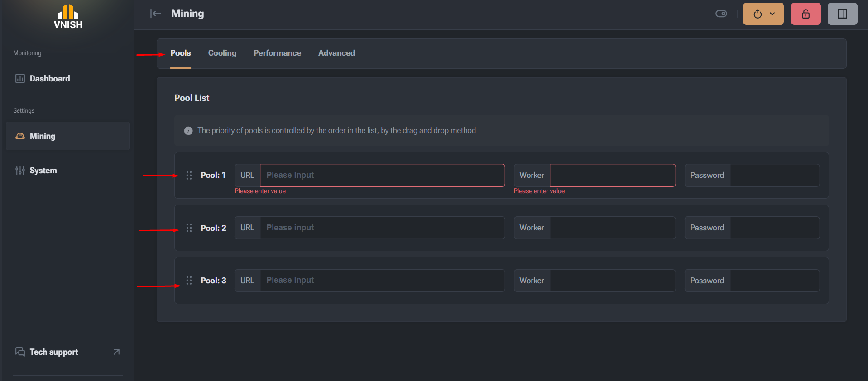Open System settings in the sidebar

68,171
